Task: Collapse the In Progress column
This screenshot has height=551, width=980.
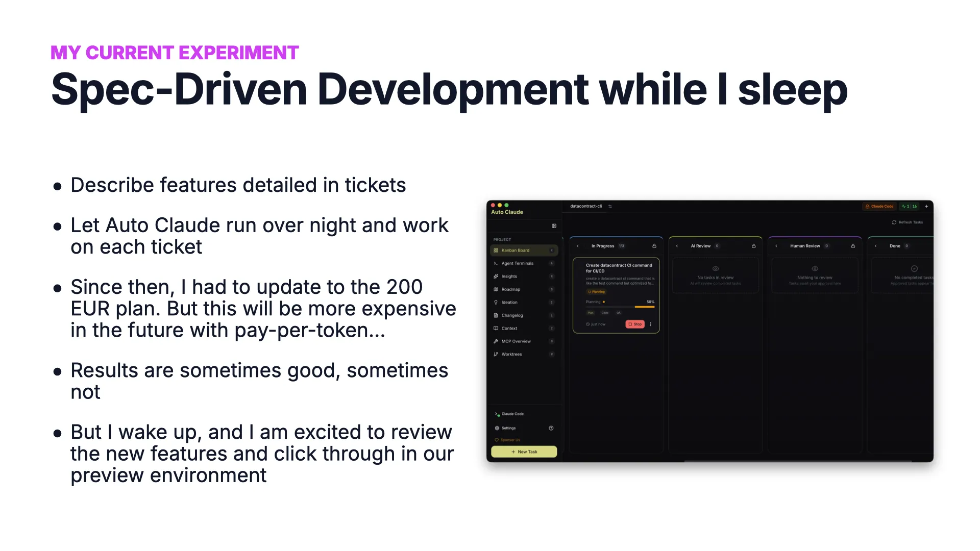Action: (577, 246)
